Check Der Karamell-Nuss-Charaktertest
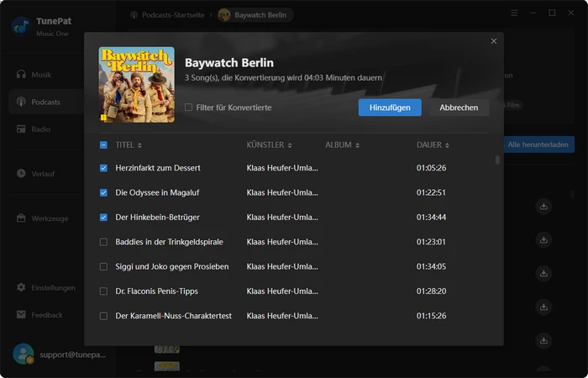The width and height of the screenshot is (588, 378). pyautogui.click(x=103, y=316)
